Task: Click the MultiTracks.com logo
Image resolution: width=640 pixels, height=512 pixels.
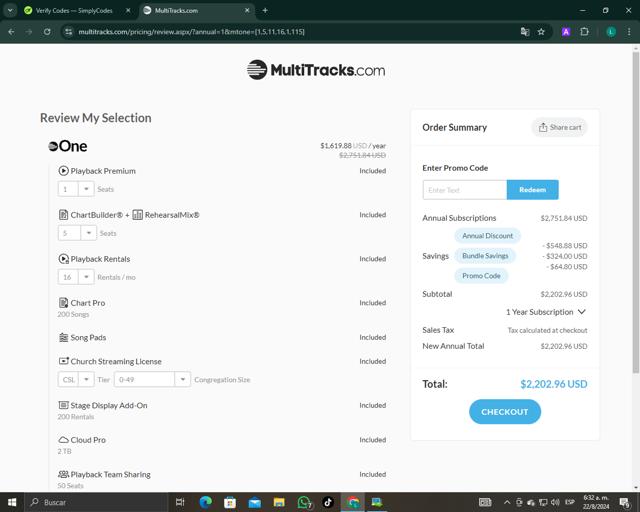Action: 316,70
